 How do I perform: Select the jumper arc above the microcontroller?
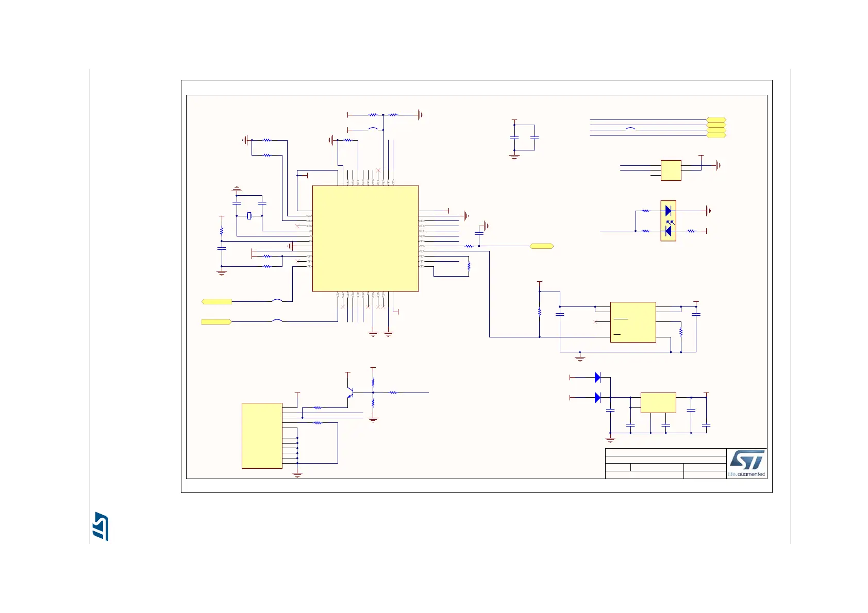coord(373,128)
